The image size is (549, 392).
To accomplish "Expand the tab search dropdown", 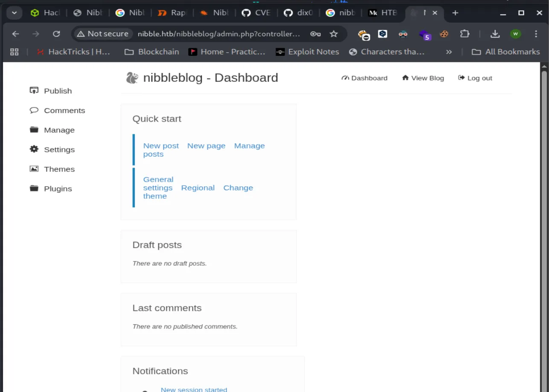I will pyautogui.click(x=14, y=13).
